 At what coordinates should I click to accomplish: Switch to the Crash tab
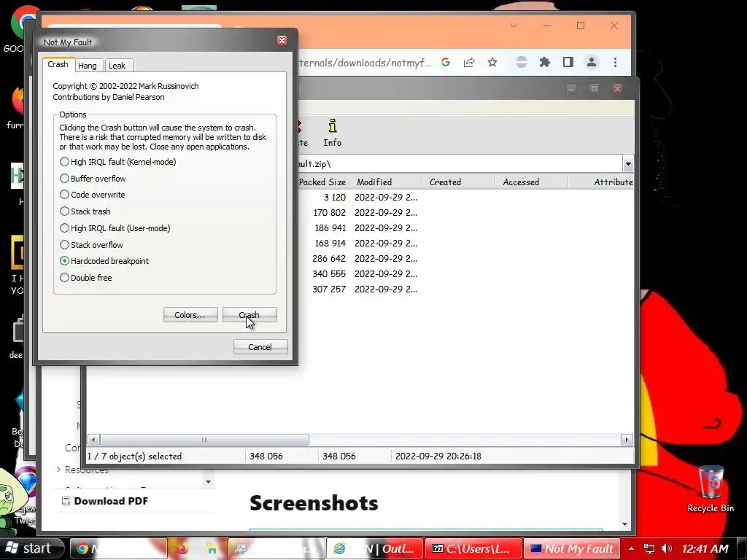[58, 64]
